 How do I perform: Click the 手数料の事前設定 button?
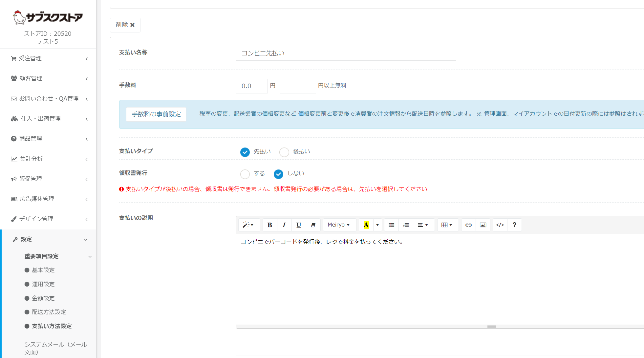156,114
